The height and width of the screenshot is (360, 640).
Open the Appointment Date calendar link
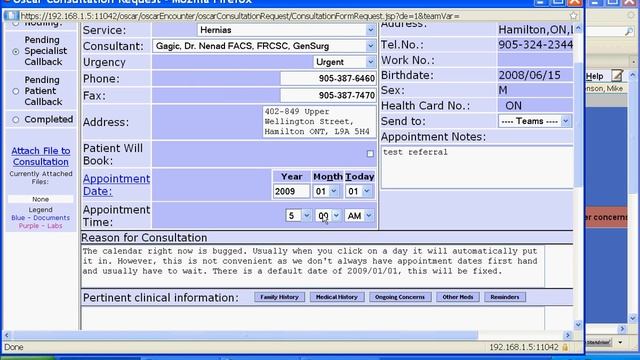116,185
